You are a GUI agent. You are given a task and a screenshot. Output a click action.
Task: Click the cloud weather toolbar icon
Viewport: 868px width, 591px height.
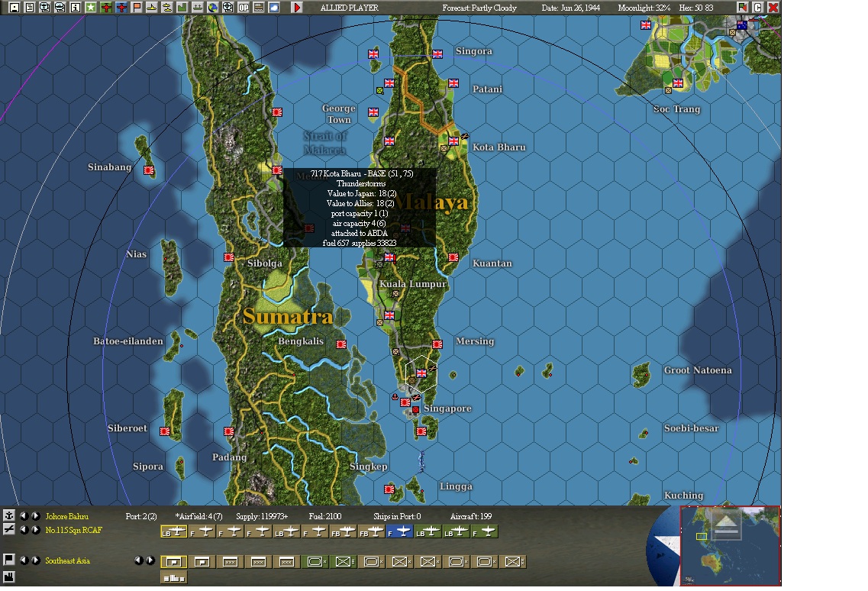pos(274,7)
